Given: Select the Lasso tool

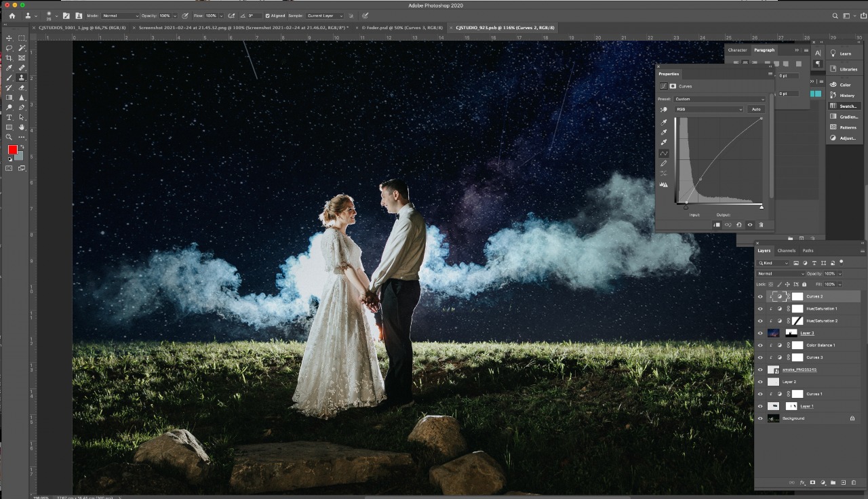Looking at the screenshot, I should (9, 48).
